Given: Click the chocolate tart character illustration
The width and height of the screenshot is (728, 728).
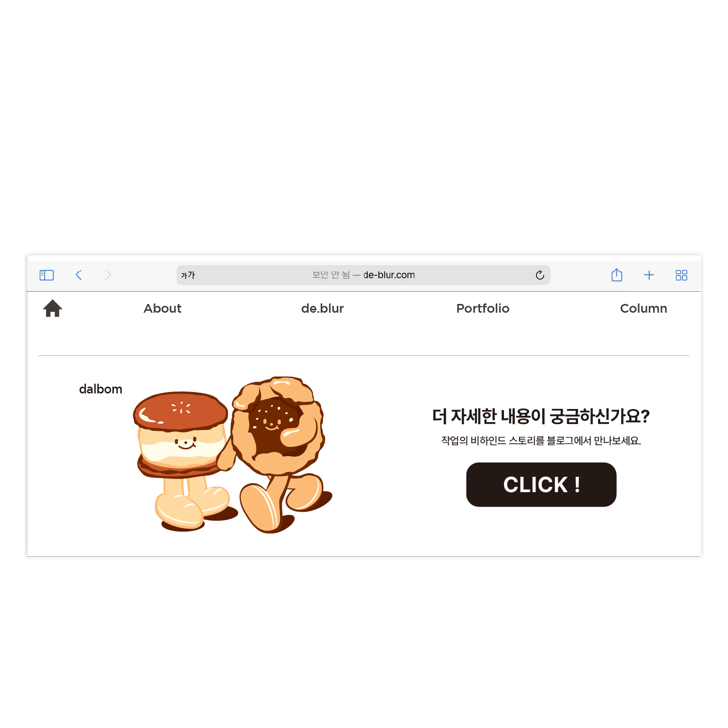Looking at the screenshot, I should (x=278, y=453).
